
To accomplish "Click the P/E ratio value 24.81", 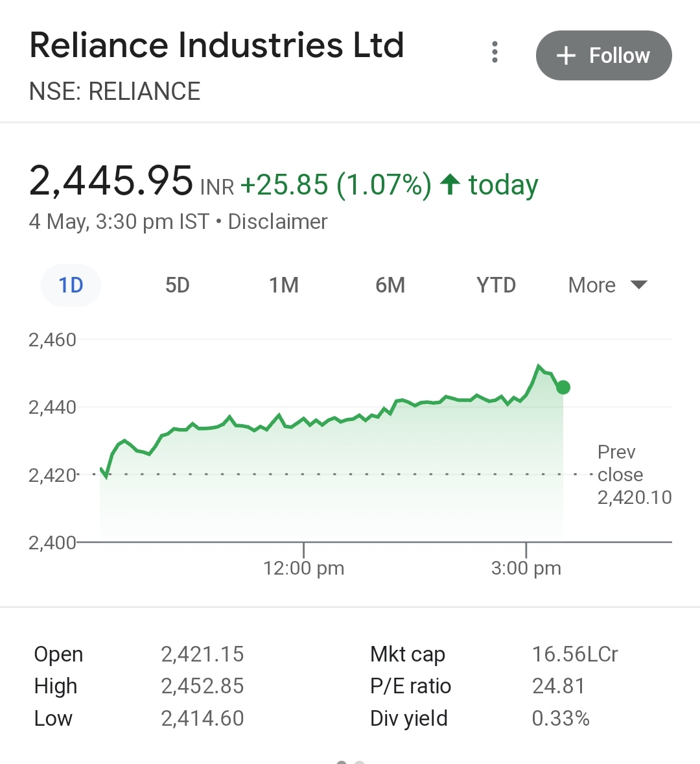I will coord(558,686).
